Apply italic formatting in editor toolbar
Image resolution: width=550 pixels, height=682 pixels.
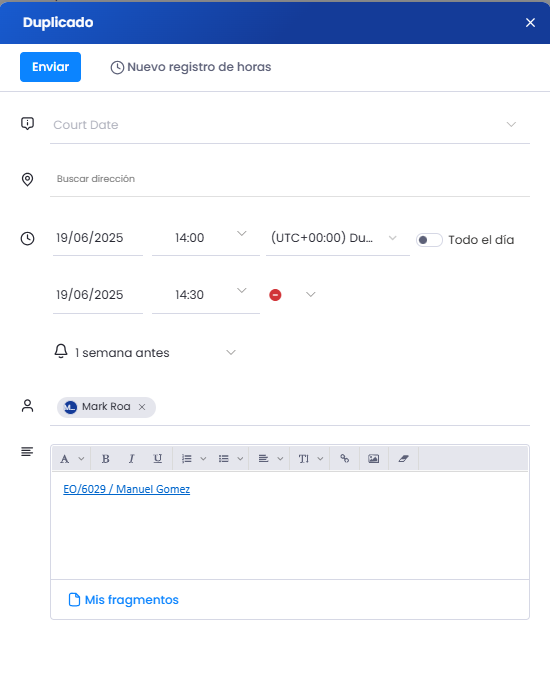coord(131,458)
